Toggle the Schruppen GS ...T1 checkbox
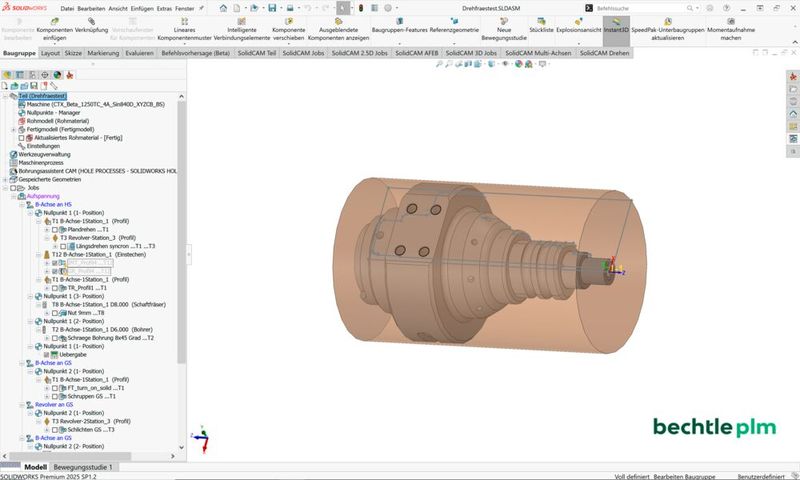The image size is (800, 480). pyautogui.click(x=55, y=396)
